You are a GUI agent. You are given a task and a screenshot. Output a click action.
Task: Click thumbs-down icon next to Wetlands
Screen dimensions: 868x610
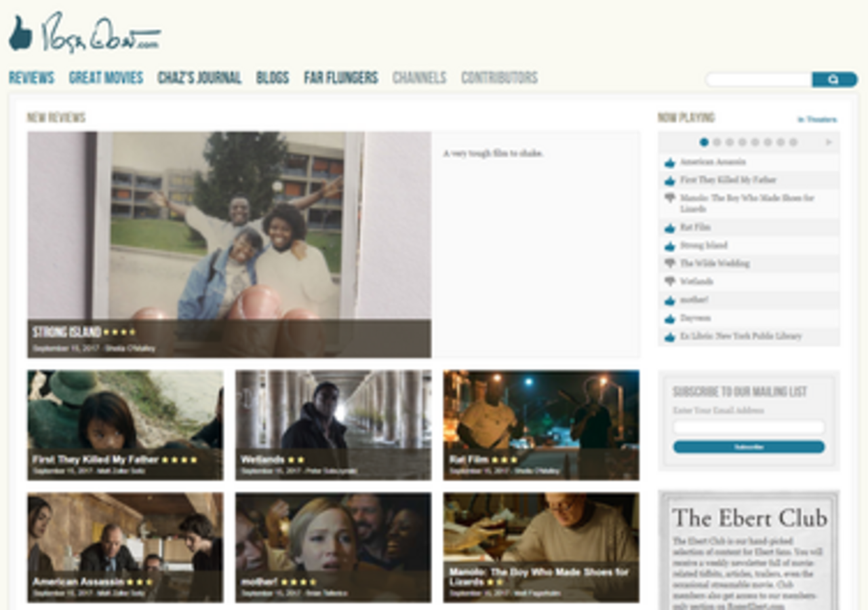click(x=670, y=282)
